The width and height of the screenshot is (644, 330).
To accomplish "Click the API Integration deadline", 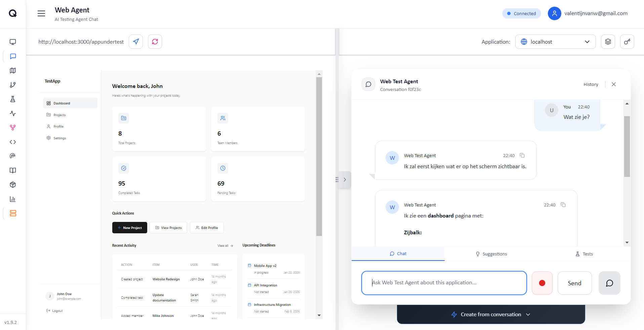I will (274, 288).
